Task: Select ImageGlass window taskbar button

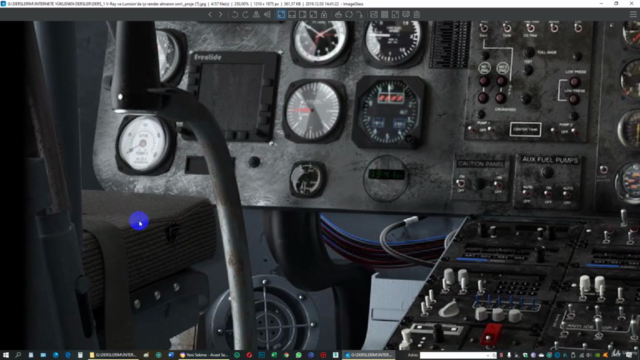Action: point(369,355)
